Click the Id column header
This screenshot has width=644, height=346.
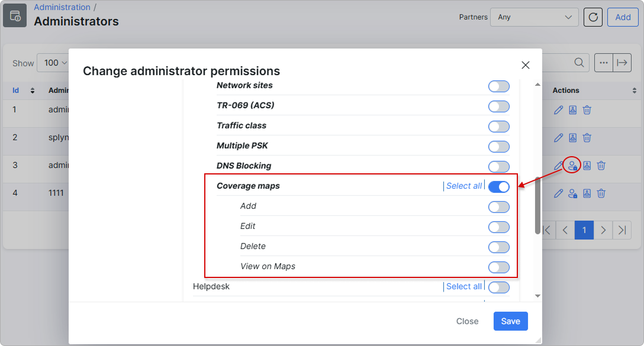[x=15, y=90]
